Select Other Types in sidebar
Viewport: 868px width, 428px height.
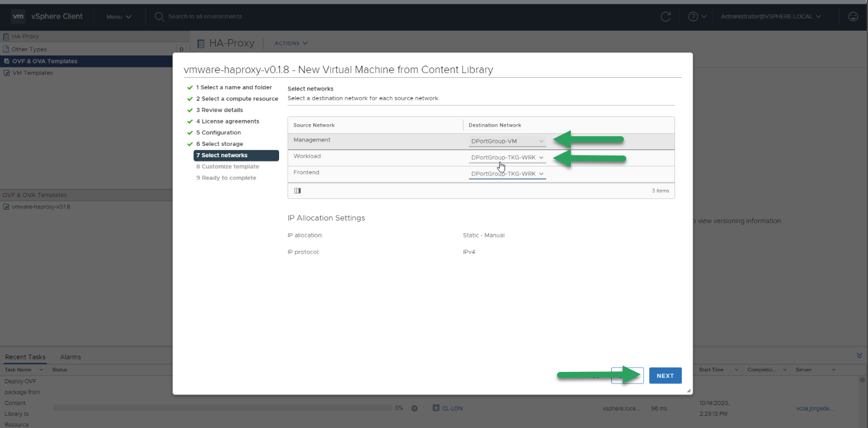pyautogui.click(x=29, y=49)
